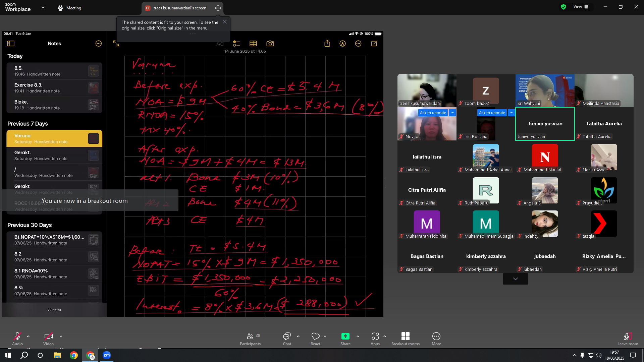Screen dimensions: 644x362
Task: Open more options for Novita's video
Action: coord(452,113)
